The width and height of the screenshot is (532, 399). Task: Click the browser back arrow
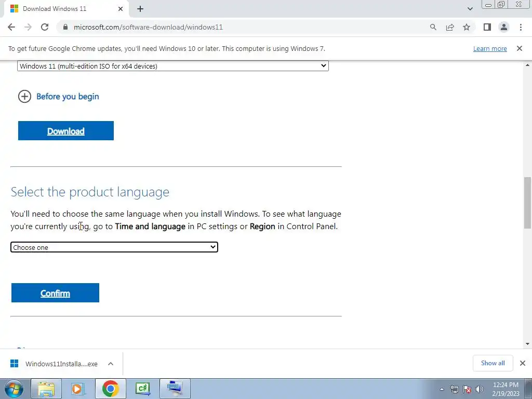[11, 27]
